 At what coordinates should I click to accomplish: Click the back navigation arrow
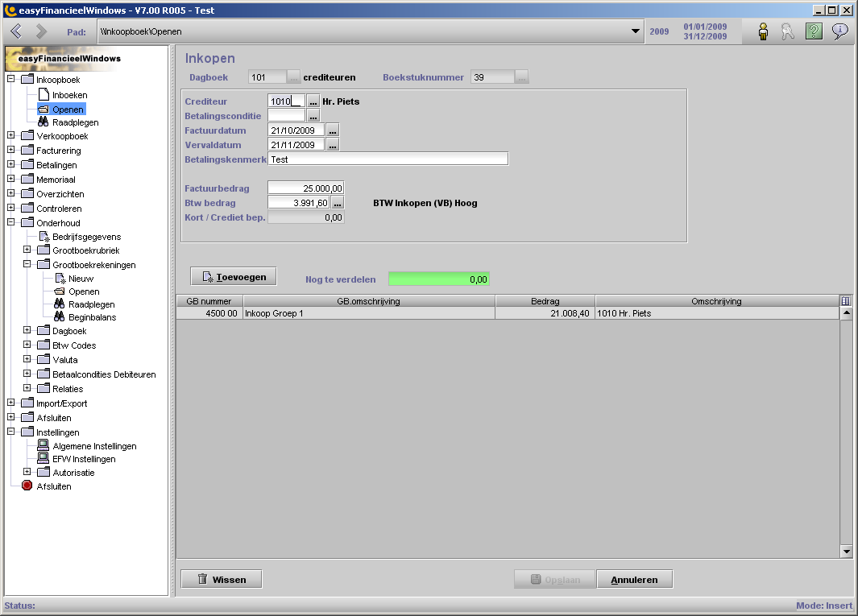point(16,31)
